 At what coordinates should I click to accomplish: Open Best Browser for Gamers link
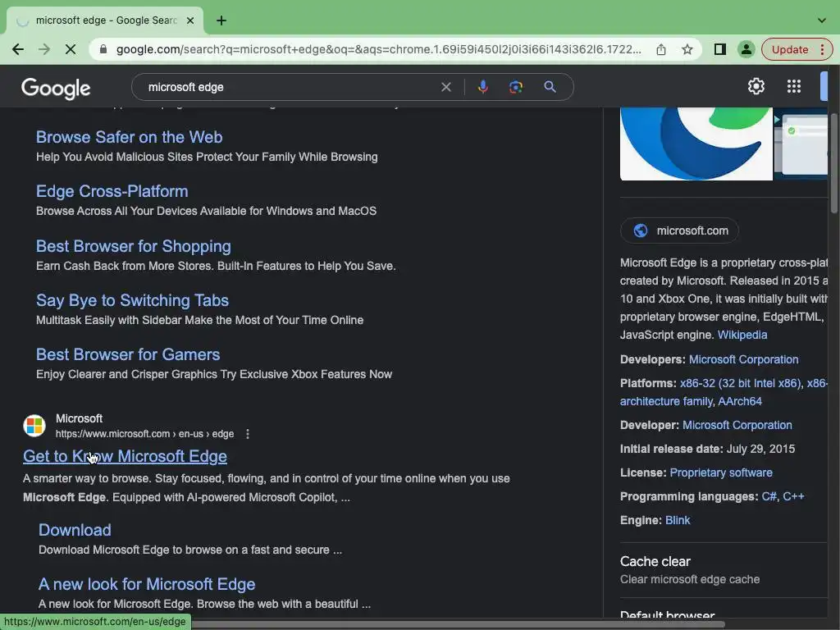(128, 354)
